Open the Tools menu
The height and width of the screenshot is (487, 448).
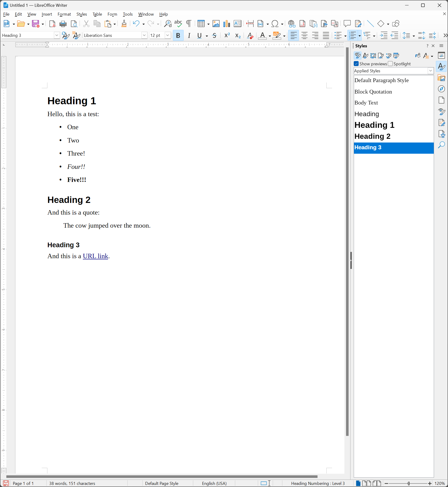coord(127,14)
